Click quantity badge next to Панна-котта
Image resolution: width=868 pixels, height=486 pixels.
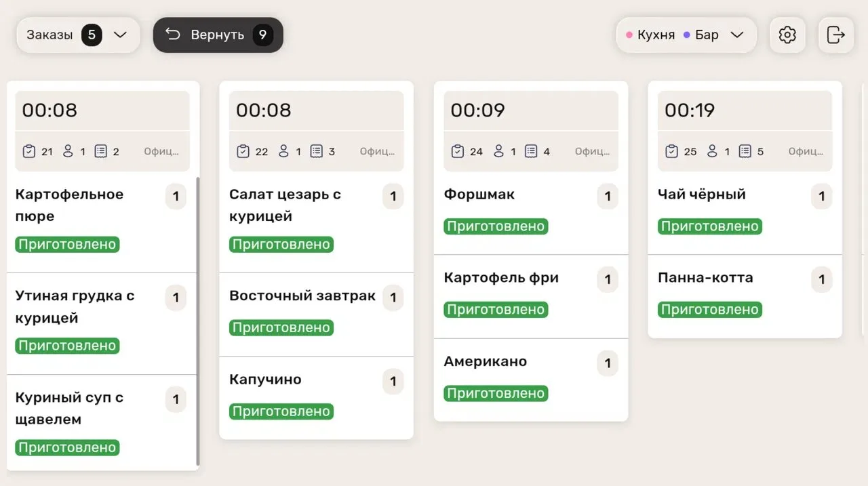[822, 280]
